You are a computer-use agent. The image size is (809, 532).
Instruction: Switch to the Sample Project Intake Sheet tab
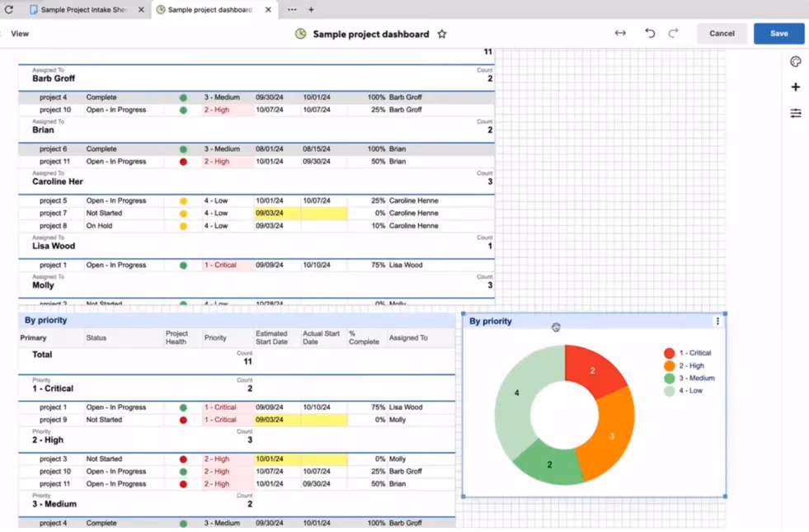tap(82, 9)
